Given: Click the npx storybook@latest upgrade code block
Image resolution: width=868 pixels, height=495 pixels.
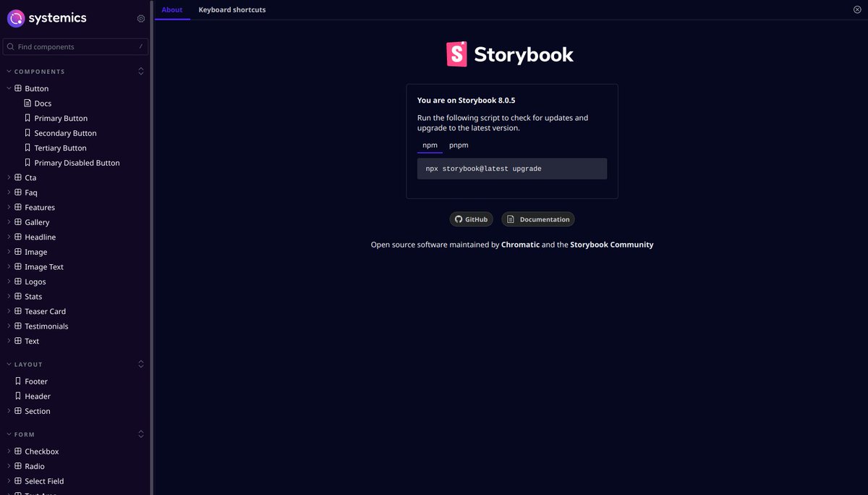Looking at the screenshot, I should coord(512,169).
